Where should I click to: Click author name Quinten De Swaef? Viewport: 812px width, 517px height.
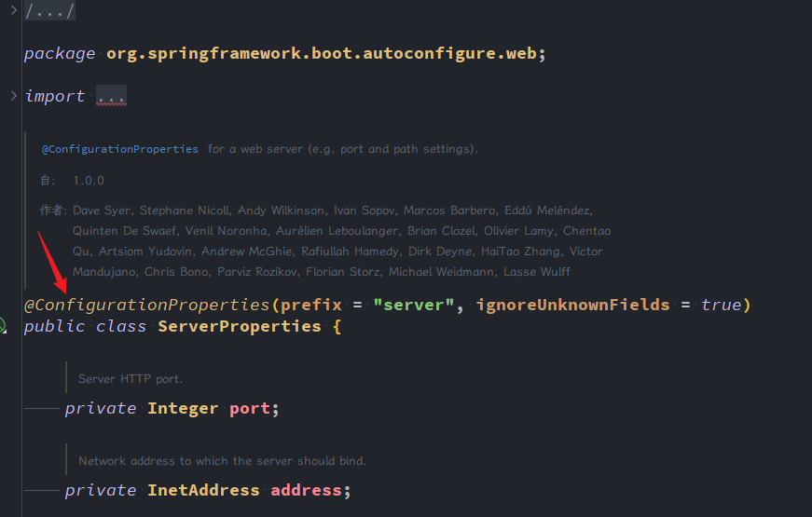click(124, 231)
